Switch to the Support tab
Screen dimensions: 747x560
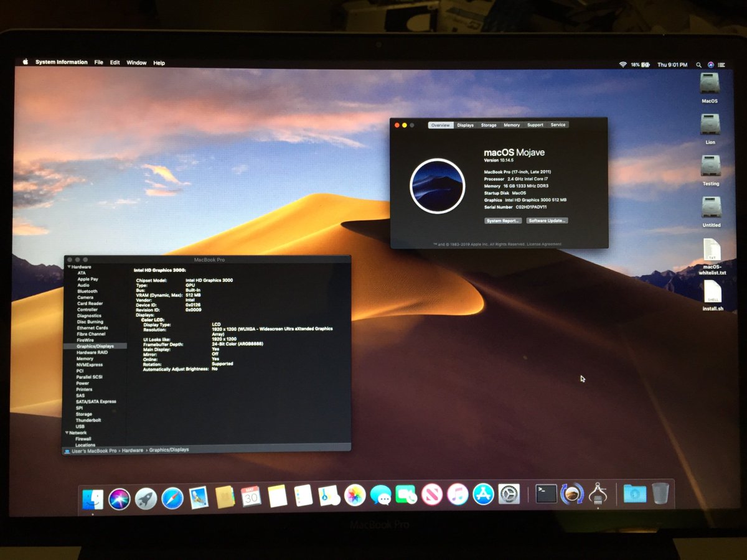(x=535, y=125)
